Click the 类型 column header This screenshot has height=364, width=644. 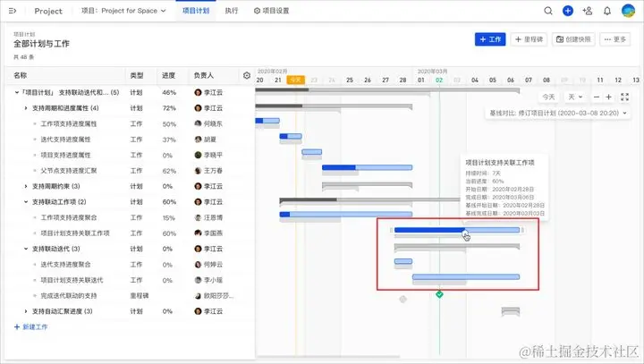coord(137,76)
